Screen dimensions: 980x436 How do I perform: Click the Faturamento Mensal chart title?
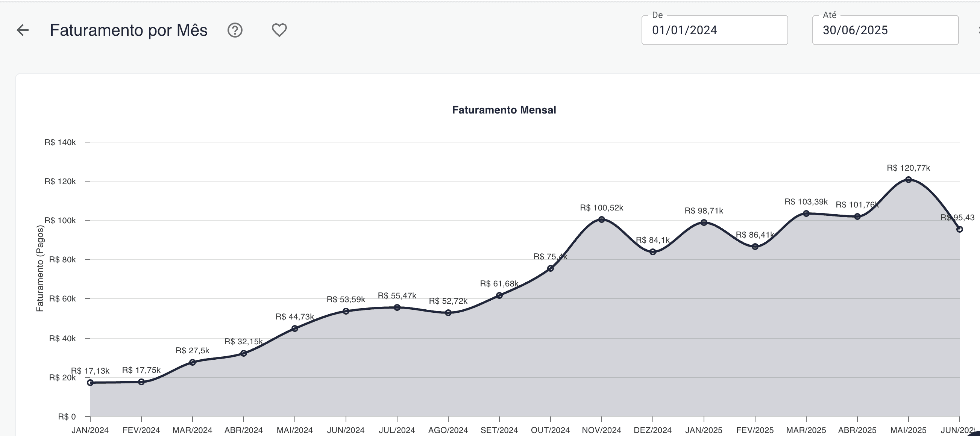[504, 110]
